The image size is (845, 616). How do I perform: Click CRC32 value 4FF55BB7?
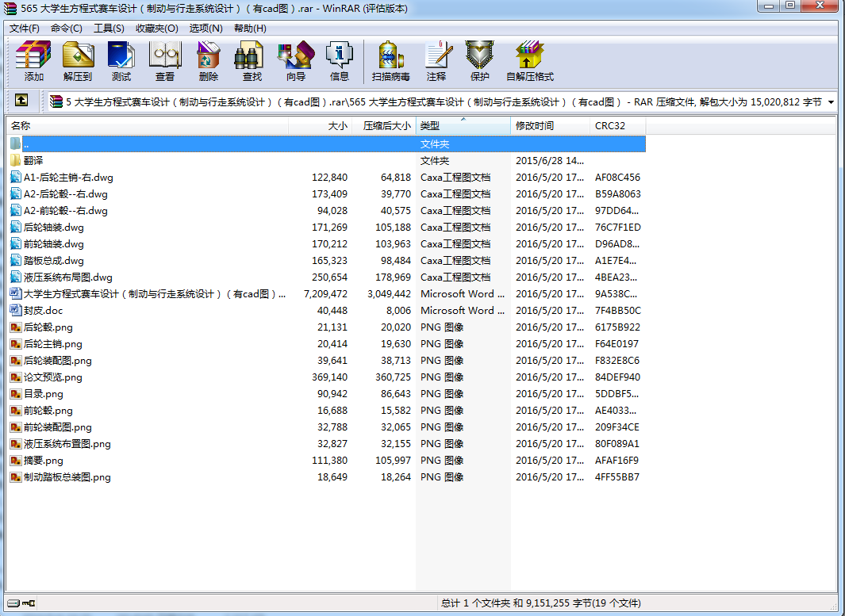click(617, 477)
